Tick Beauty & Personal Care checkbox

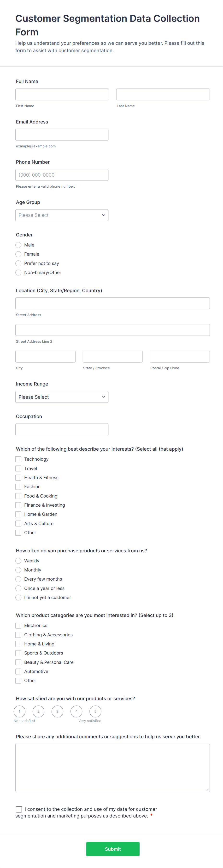pos(18,662)
